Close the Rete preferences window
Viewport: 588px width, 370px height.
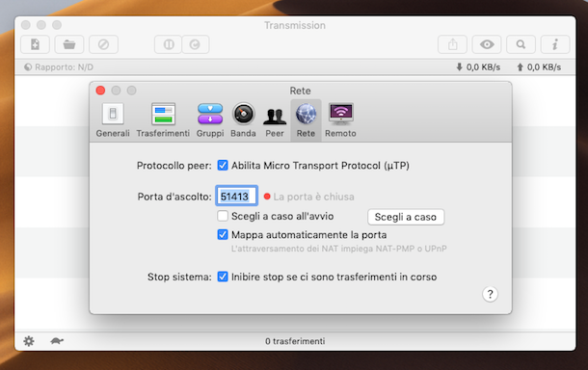coord(100,91)
